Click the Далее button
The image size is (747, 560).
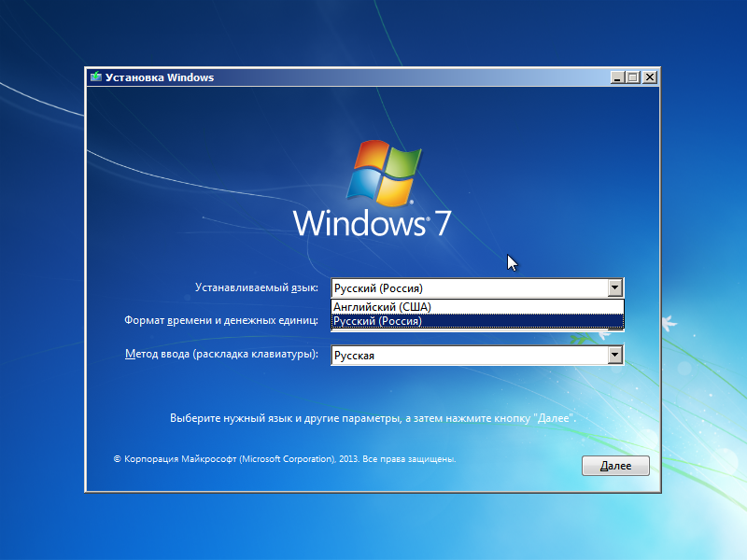(615, 465)
